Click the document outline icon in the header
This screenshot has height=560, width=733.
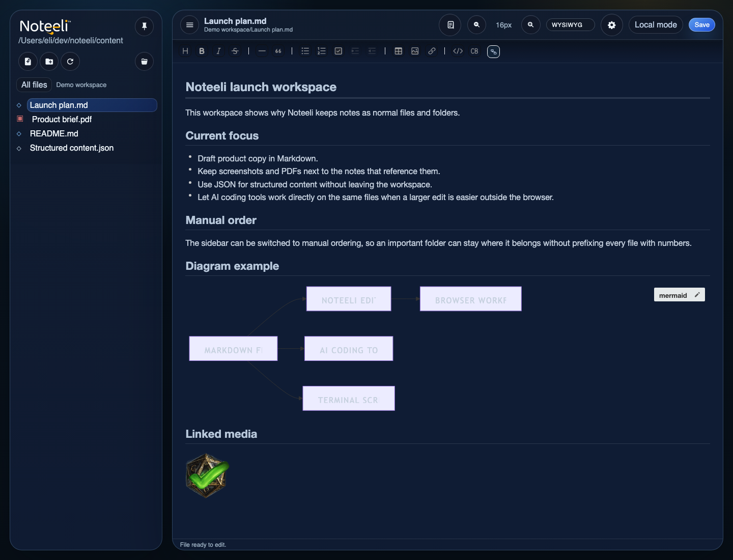[x=450, y=24]
